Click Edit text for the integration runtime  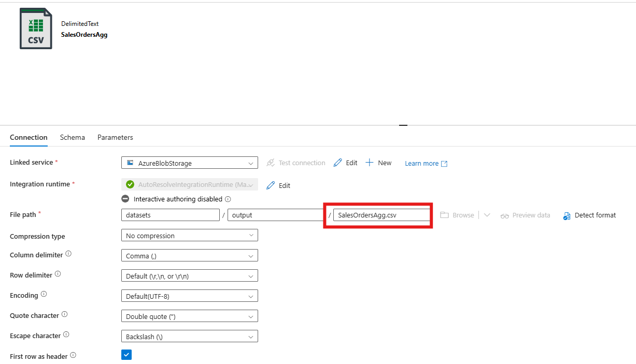[x=285, y=185]
